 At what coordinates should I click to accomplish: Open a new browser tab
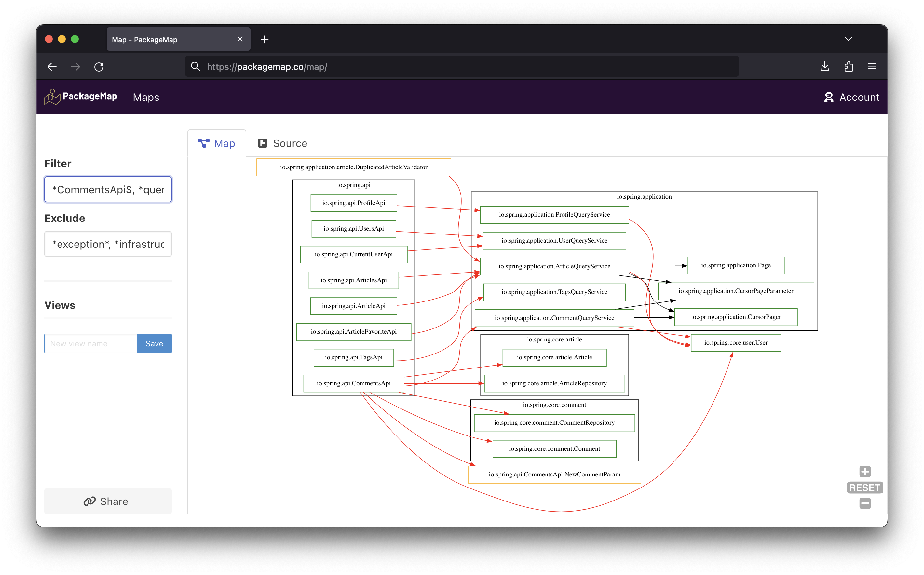(265, 39)
